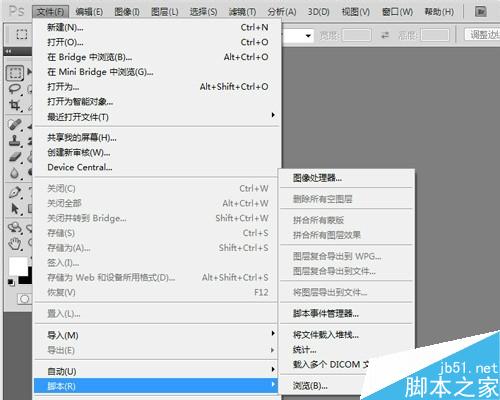Select the Clone Stamp tool
This screenshot has height=400, width=500.
(x=15, y=141)
